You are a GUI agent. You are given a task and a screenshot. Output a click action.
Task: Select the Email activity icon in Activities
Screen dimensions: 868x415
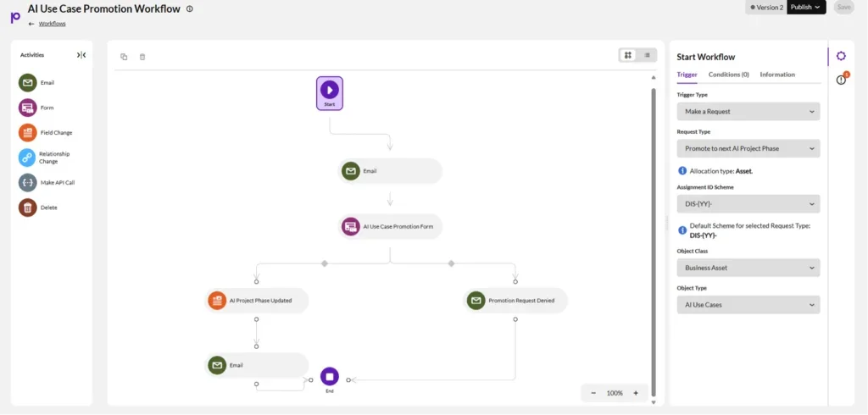click(x=28, y=83)
